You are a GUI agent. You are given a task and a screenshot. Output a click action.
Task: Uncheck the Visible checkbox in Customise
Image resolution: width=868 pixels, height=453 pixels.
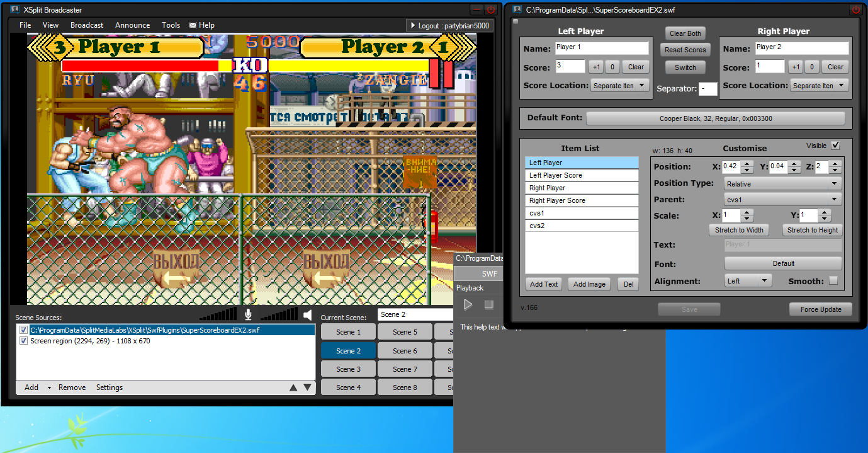[x=835, y=146]
